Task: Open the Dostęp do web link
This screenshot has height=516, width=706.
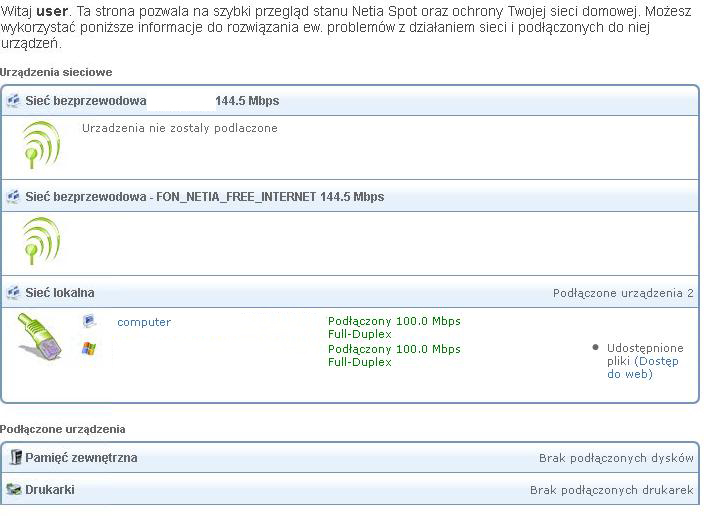Action: [x=643, y=367]
